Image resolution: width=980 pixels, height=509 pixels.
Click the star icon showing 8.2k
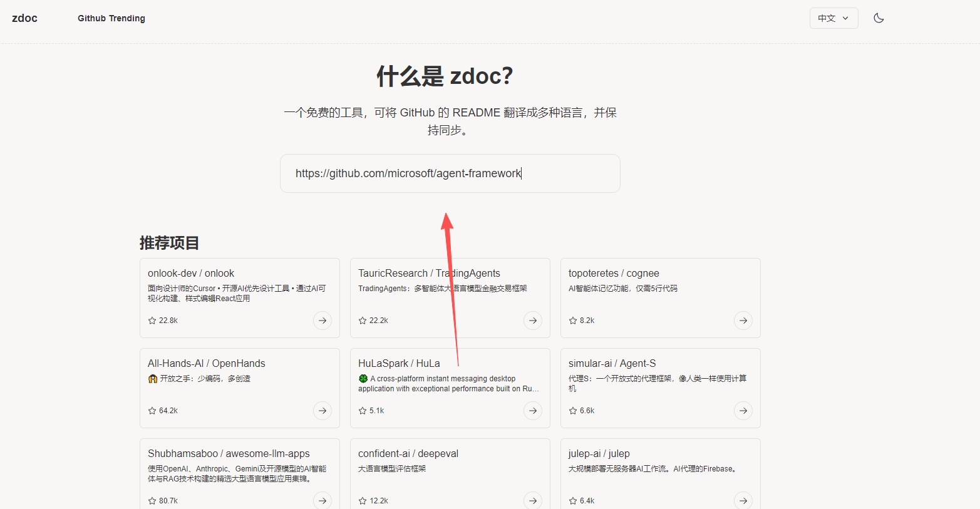coord(573,321)
